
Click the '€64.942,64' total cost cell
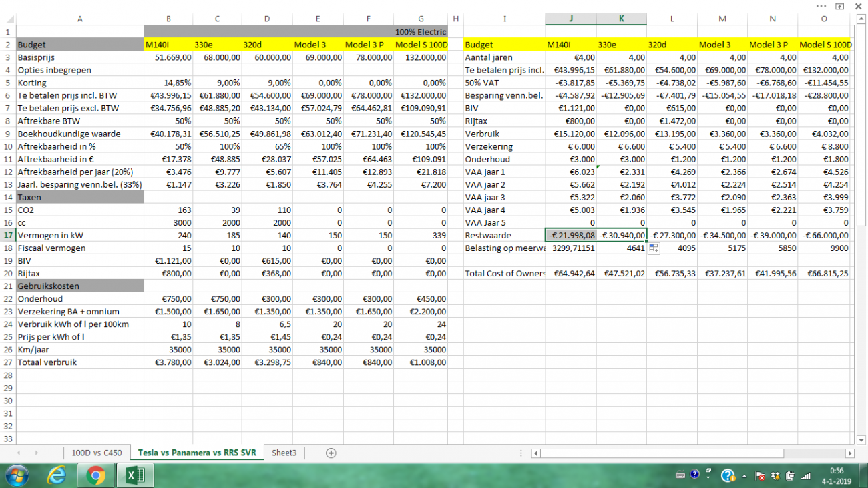[571, 273]
